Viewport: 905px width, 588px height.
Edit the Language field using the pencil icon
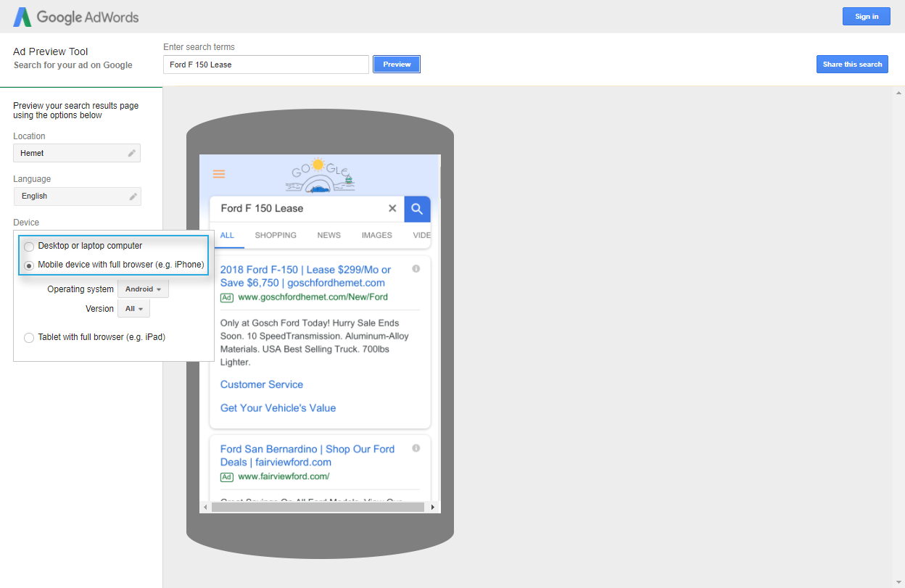tap(132, 196)
